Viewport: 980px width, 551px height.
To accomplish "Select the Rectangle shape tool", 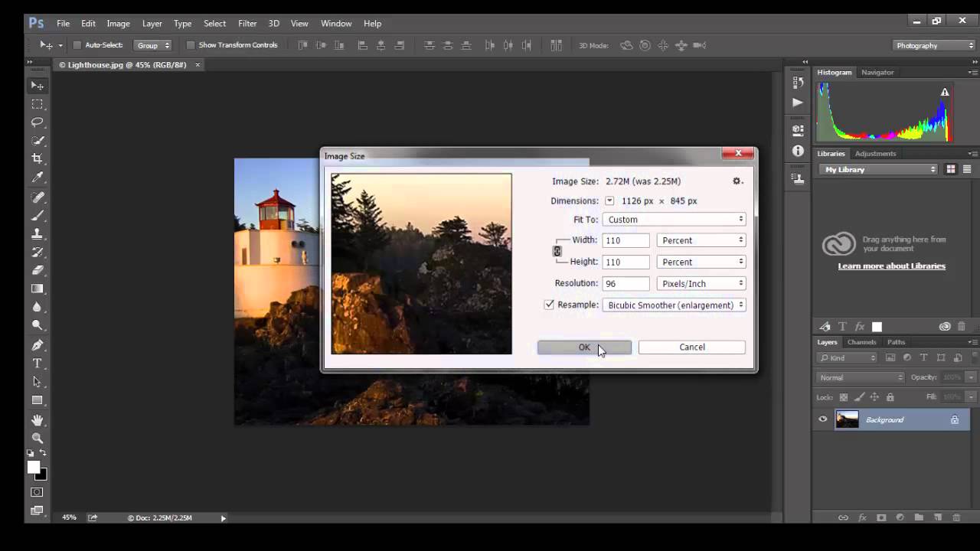I will click(37, 400).
